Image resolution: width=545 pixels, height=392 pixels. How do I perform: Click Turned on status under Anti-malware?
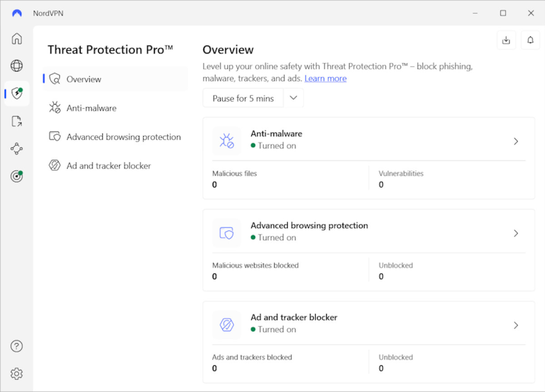[273, 146]
